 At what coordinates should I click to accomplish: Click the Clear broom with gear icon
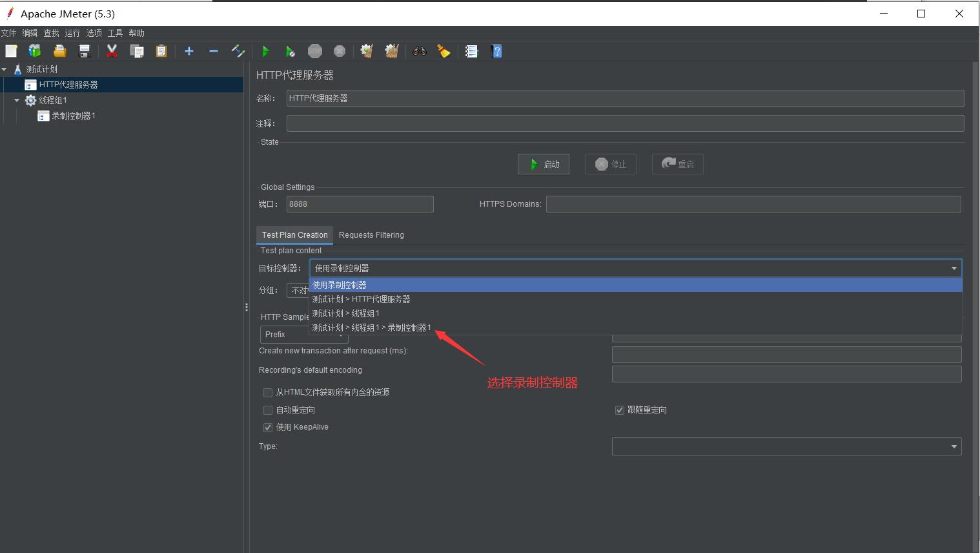pos(367,51)
